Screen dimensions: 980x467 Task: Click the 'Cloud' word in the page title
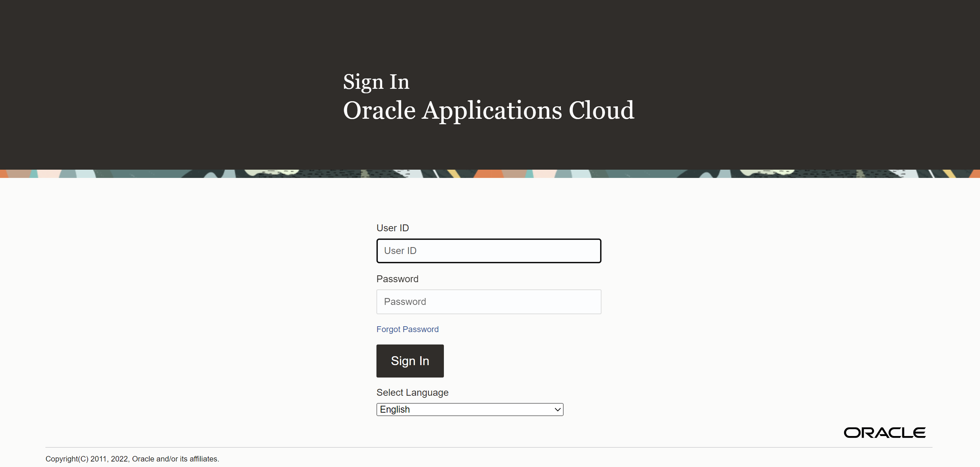601,110
